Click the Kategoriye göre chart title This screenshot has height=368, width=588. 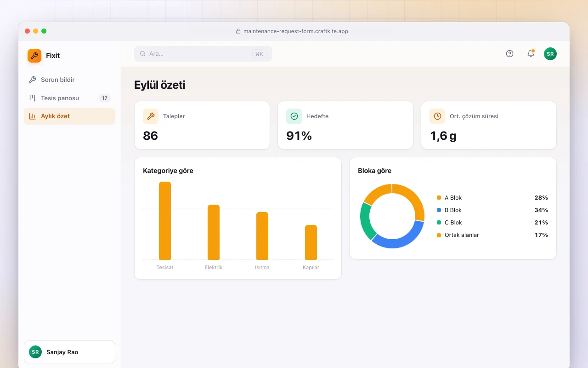pyautogui.click(x=168, y=171)
